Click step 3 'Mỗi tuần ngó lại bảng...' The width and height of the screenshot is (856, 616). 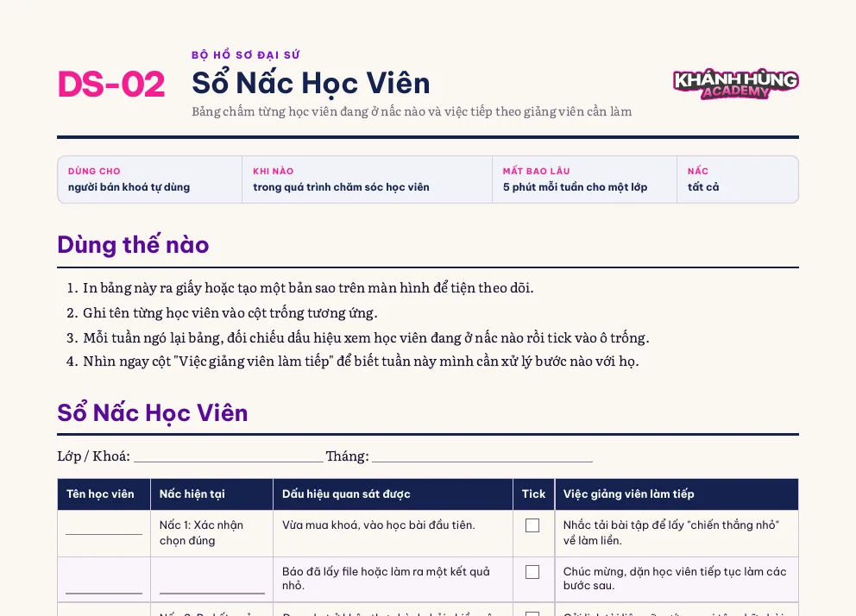[x=366, y=337]
